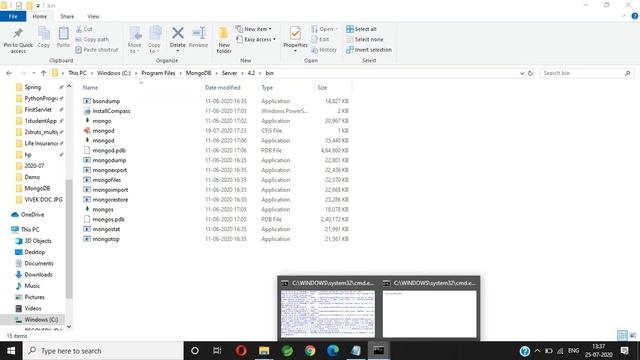Viewport: 640px width, 360px height.
Task: Open the address bar history dropdown
Action: [522, 73]
